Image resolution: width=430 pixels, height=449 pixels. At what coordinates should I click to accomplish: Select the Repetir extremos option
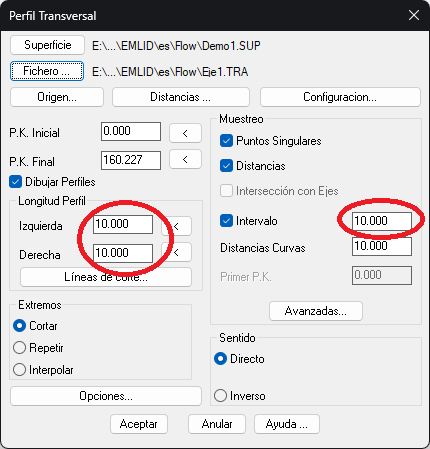[x=19, y=348]
